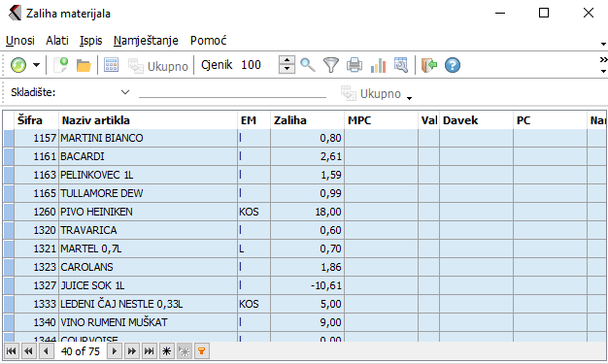Select the row marker for PIVO HEINIKEN
The image size is (608, 364).
click(x=9, y=212)
